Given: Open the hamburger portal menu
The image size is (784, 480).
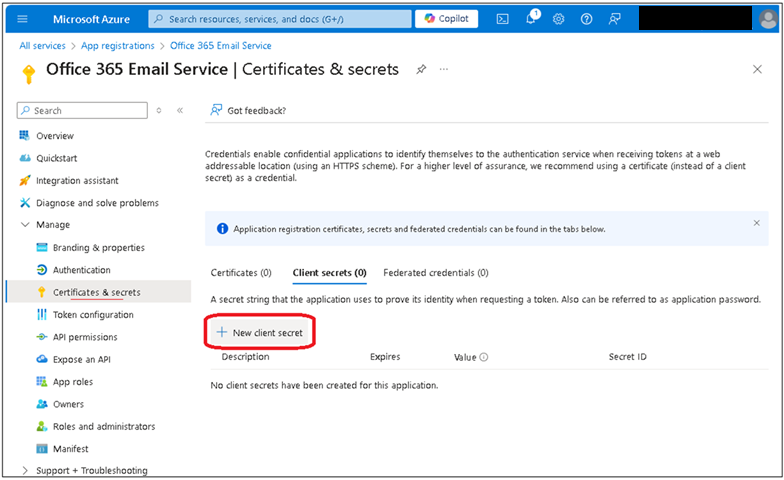Looking at the screenshot, I should click(x=22, y=19).
